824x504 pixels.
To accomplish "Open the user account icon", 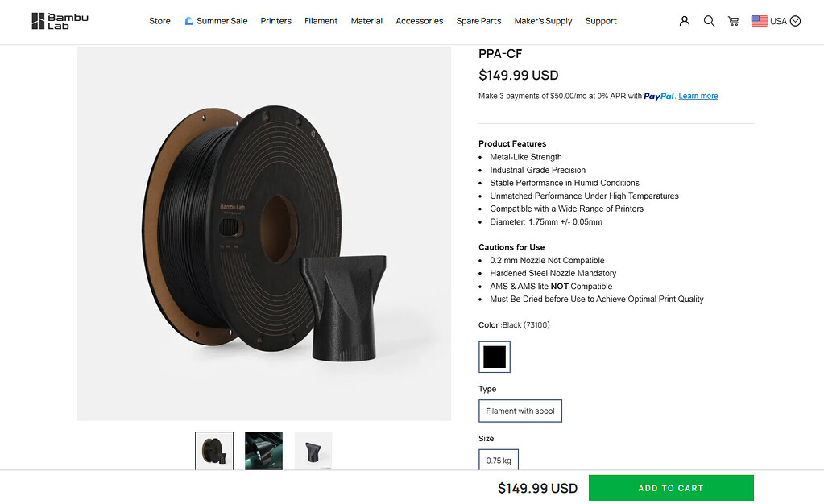I will click(x=685, y=21).
